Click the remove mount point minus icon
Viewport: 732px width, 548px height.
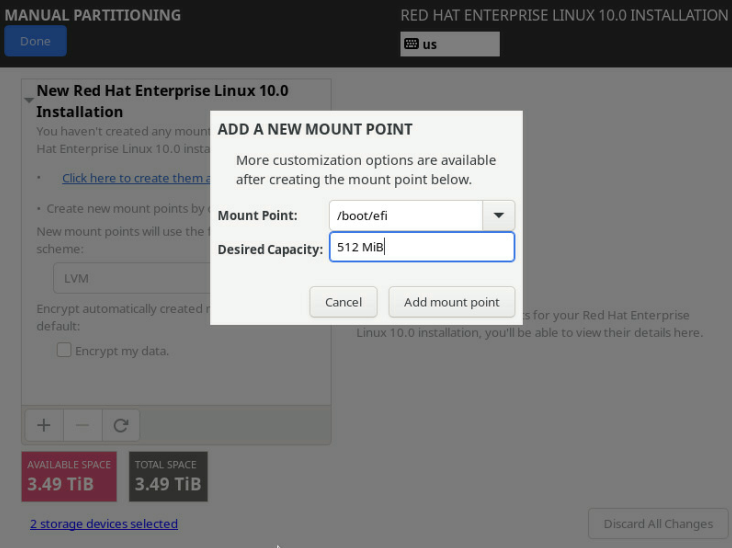[x=82, y=425]
